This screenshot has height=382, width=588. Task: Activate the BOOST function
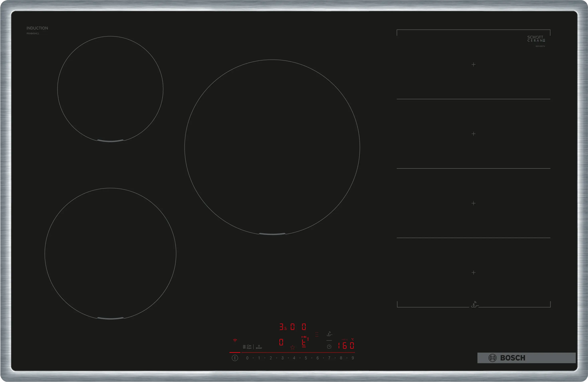tap(259, 347)
